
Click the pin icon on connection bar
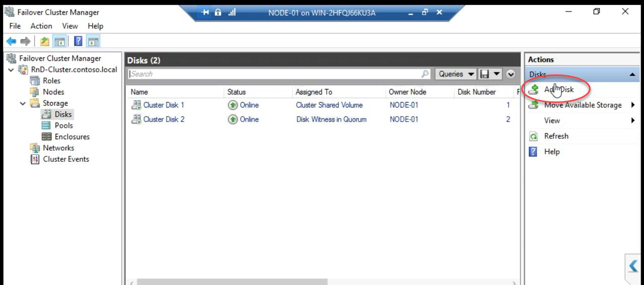click(205, 12)
